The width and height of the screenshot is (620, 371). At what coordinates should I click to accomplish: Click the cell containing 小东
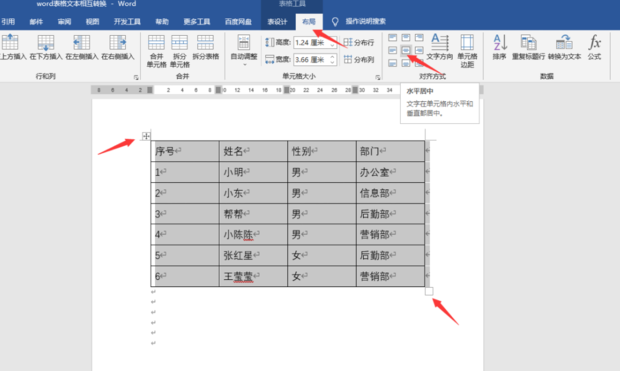coord(253,193)
